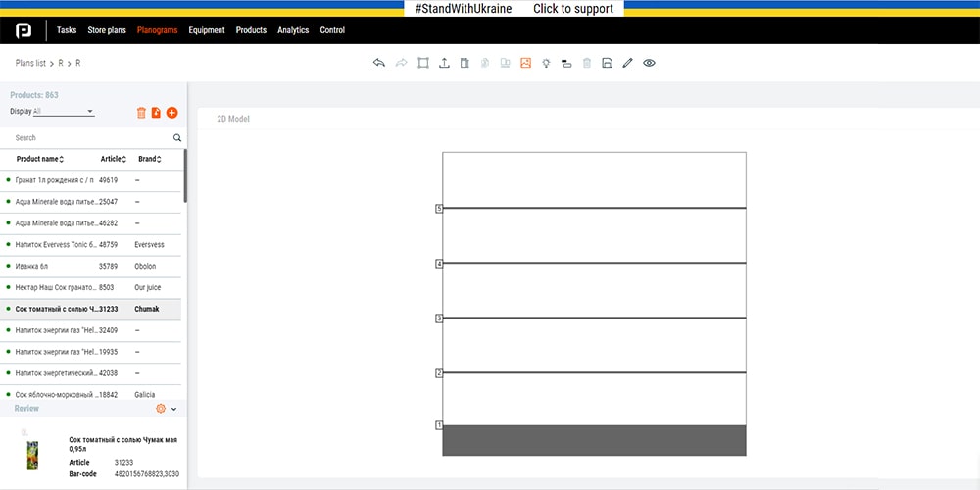
Task: Toggle the orange product image display icon
Action: tap(525, 63)
